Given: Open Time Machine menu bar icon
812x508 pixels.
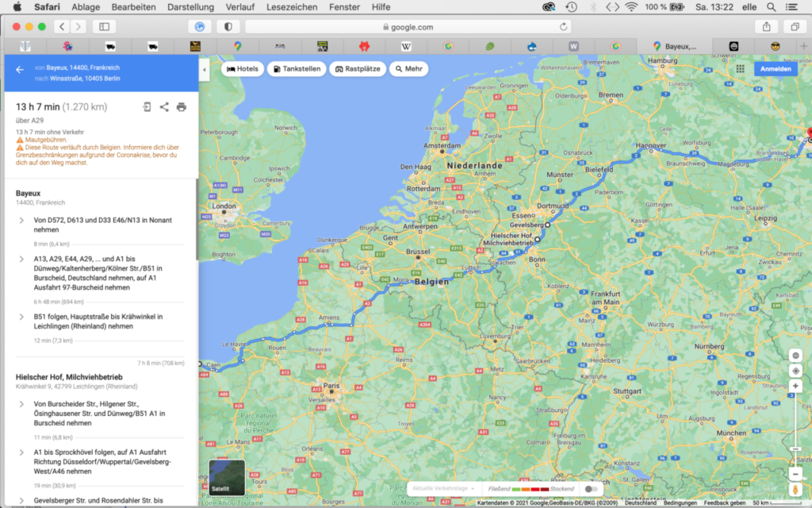Looking at the screenshot, I should [x=571, y=6].
